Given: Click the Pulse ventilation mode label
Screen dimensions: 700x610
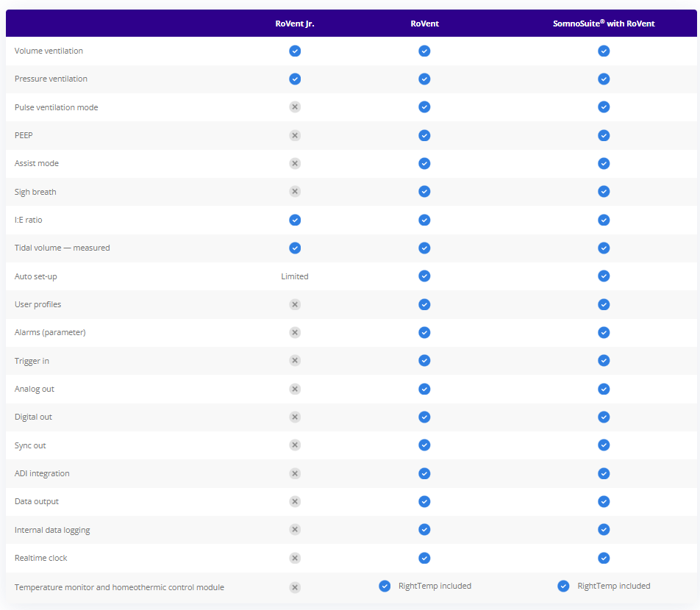Looking at the screenshot, I should (56, 107).
